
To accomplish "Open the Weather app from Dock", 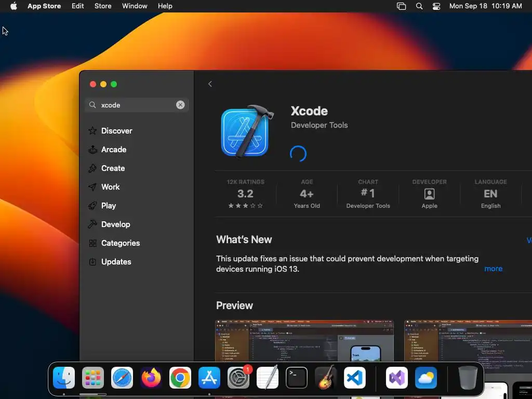I will 426,378.
